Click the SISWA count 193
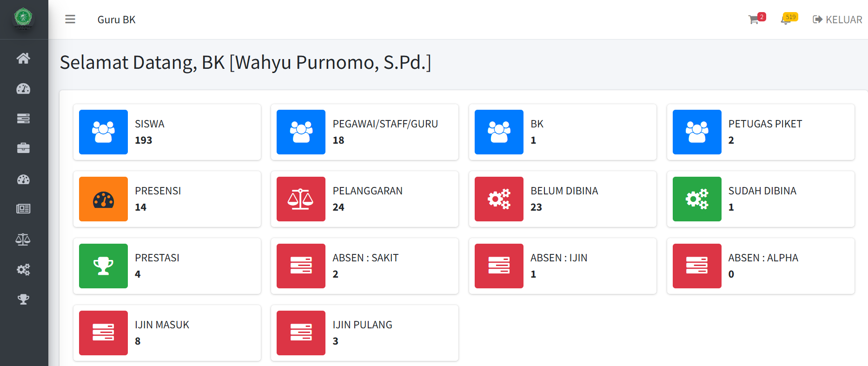Image resolution: width=868 pixels, height=366 pixels. click(x=144, y=140)
